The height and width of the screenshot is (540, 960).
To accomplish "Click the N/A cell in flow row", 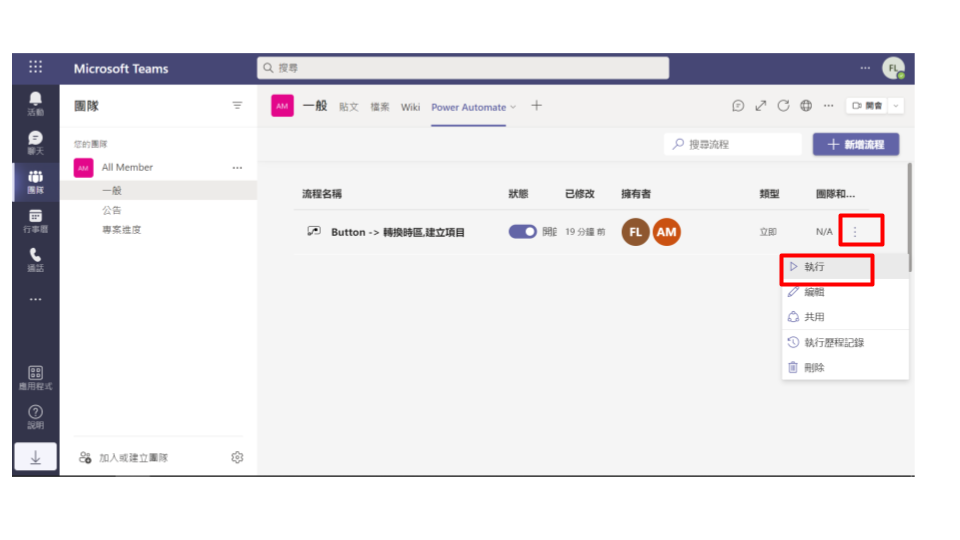I will (824, 232).
